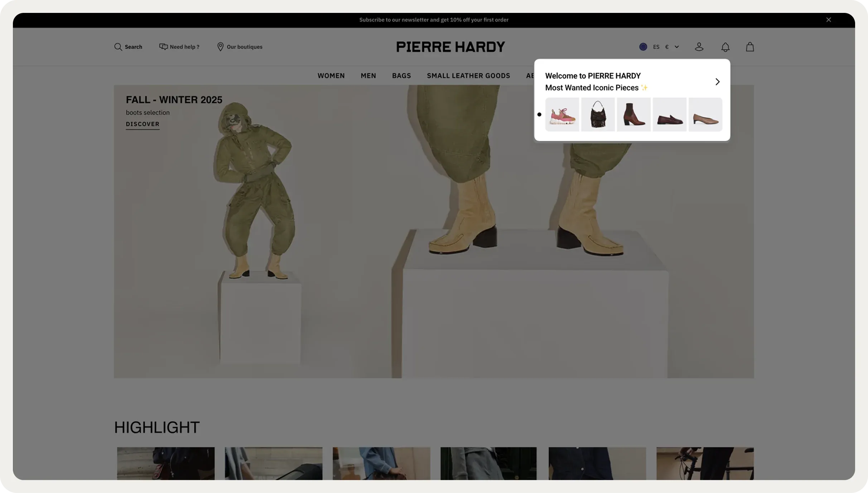Image resolution: width=868 pixels, height=493 pixels.
Task: Open the MEN menu
Action: tap(368, 76)
